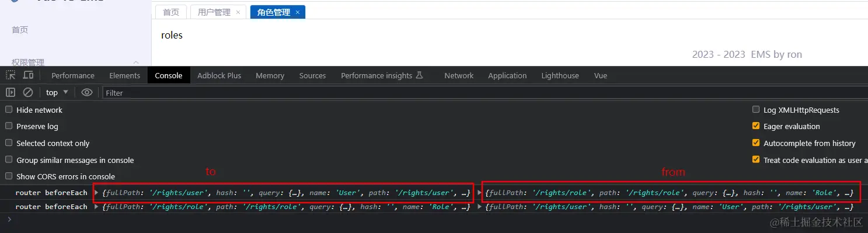Expand second log's /rights/role to object
This screenshot has width=868, height=233.
pos(96,207)
